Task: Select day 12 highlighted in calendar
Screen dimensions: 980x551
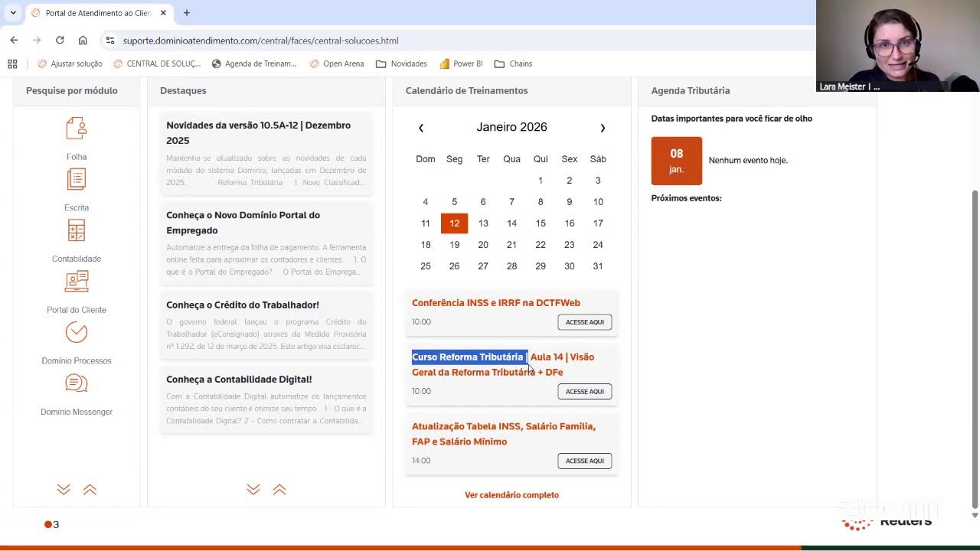Action: click(x=454, y=223)
